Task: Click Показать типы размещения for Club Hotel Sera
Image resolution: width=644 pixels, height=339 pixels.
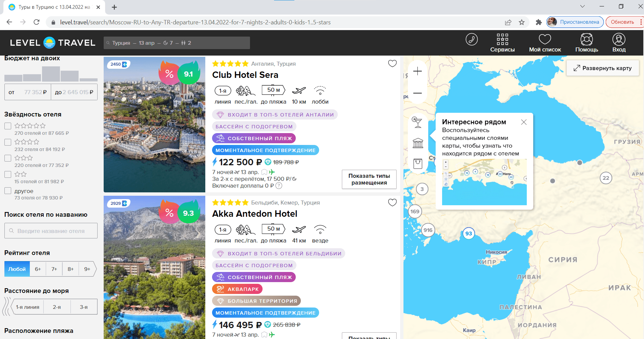Action: [369, 179]
